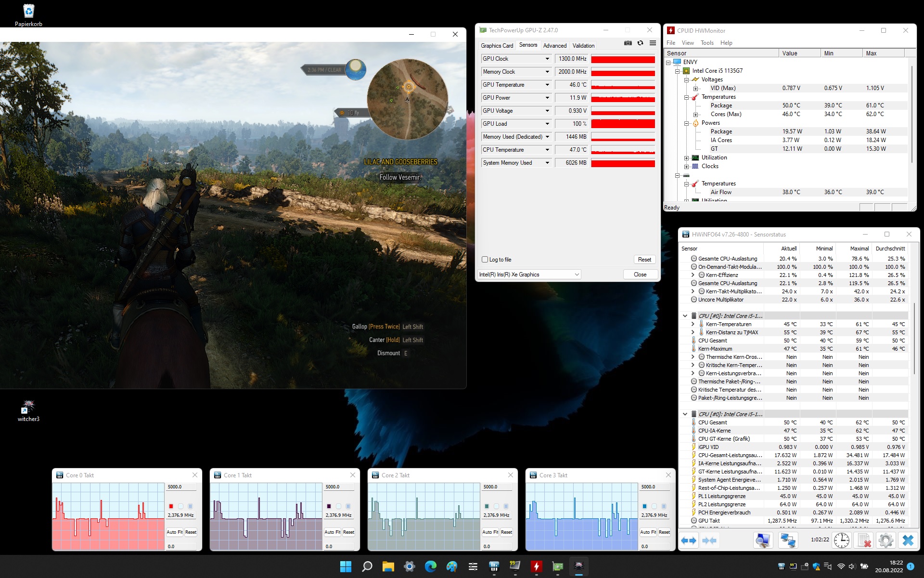Screen dimensions: 924x578
Task: Click the HWiNFO network monitors icon
Action: (788, 540)
